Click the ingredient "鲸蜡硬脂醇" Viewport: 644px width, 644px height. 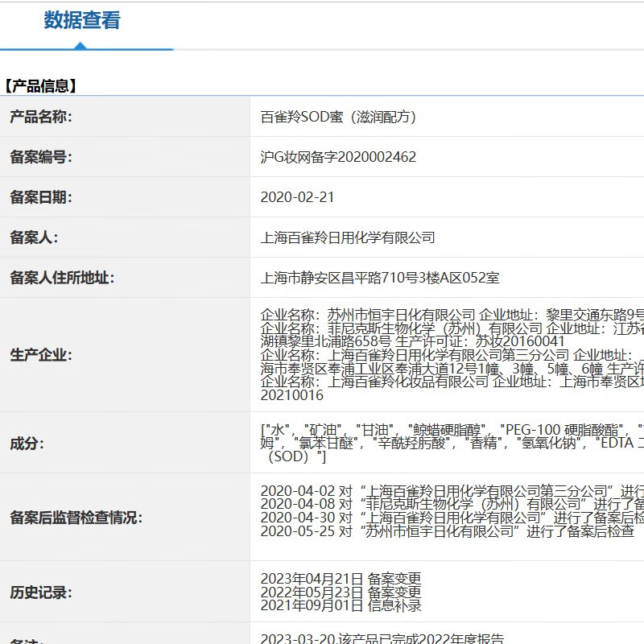(447, 430)
